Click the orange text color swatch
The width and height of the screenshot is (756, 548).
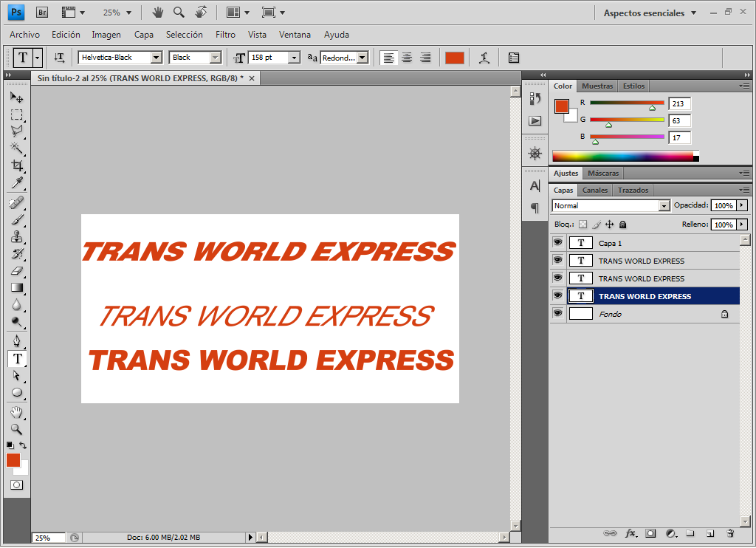(x=454, y=58)
